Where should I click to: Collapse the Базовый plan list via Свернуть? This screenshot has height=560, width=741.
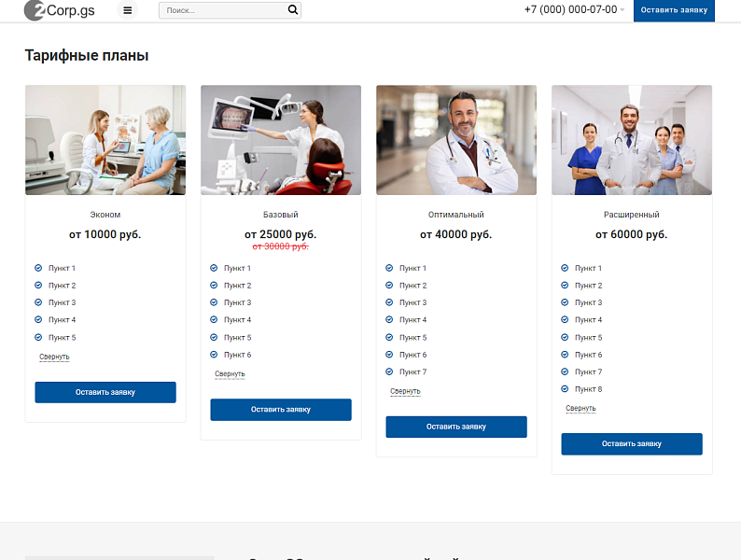(x=230, y=374)
